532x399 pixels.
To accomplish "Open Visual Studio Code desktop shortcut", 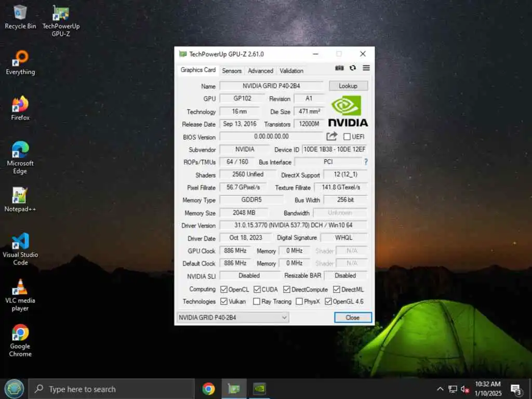I will pos(20,249).
